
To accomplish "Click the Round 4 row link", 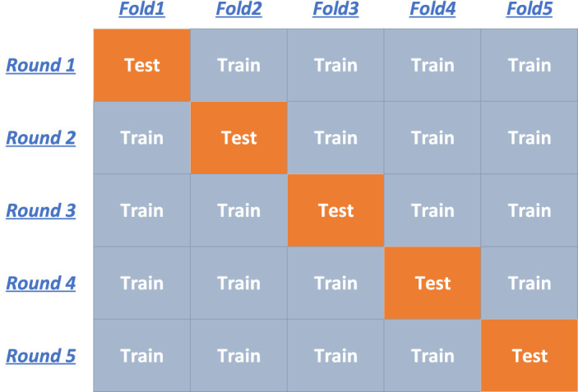I will [x=41, y=283].
